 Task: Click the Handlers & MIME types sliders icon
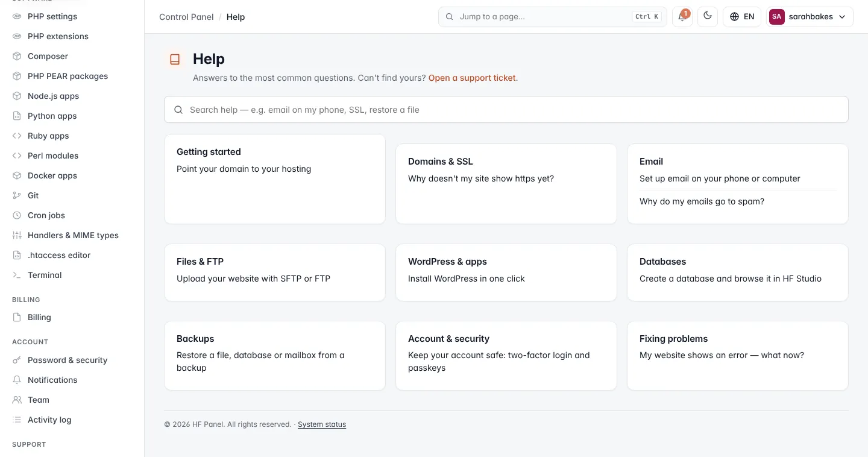click(17, 235)
